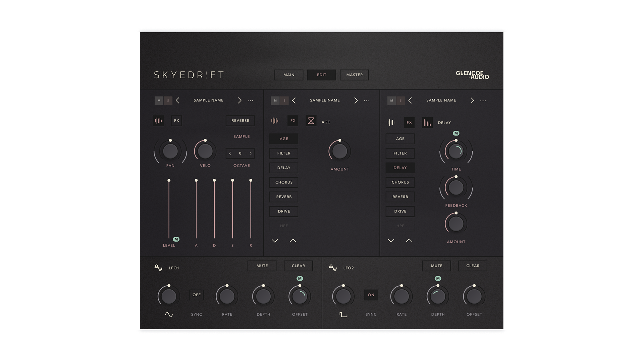Open waveform view in third sample panel
This screenshot has width=644, height=362.
(391, 123)
